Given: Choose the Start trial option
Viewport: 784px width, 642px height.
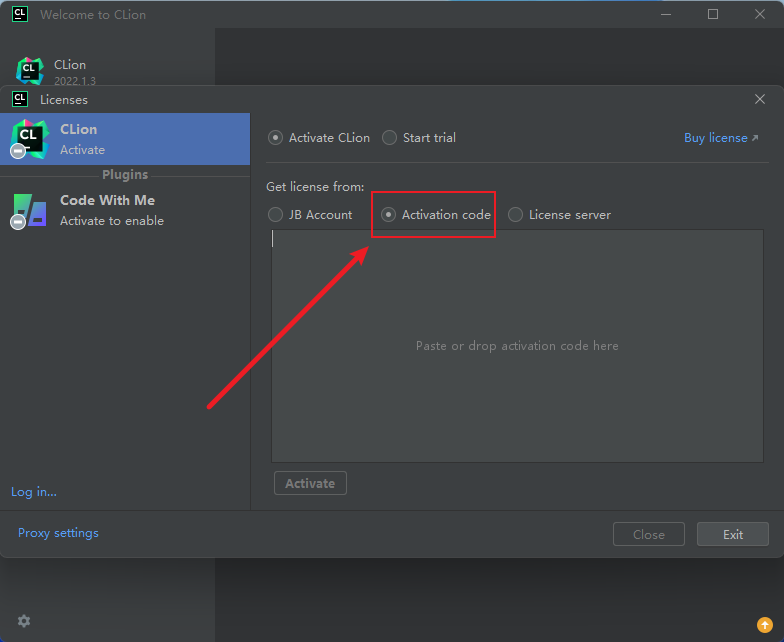Looking at the screenshot, I should [x=419, y=138].
